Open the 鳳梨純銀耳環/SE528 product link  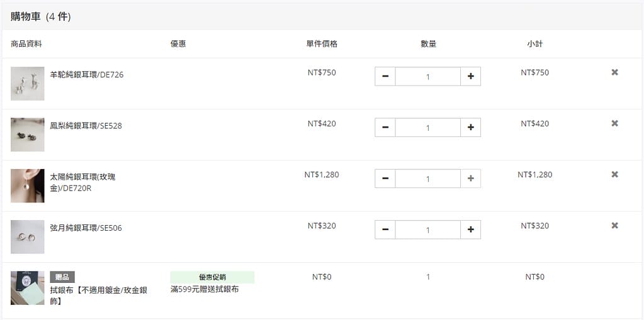[x=86, y=126]
